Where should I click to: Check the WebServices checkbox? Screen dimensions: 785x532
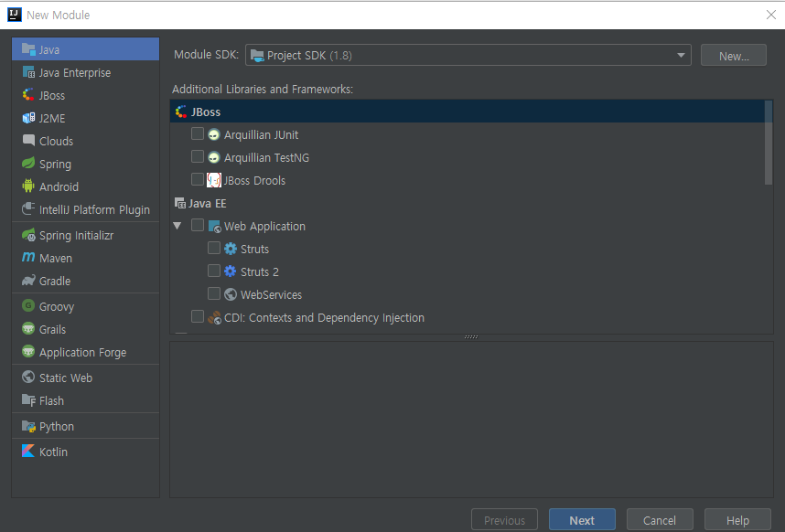coord(214,294)
